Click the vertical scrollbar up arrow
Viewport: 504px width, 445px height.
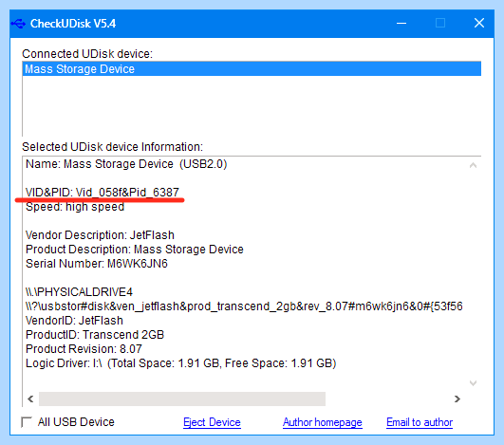pyautogui.click(x=473, y=165)
